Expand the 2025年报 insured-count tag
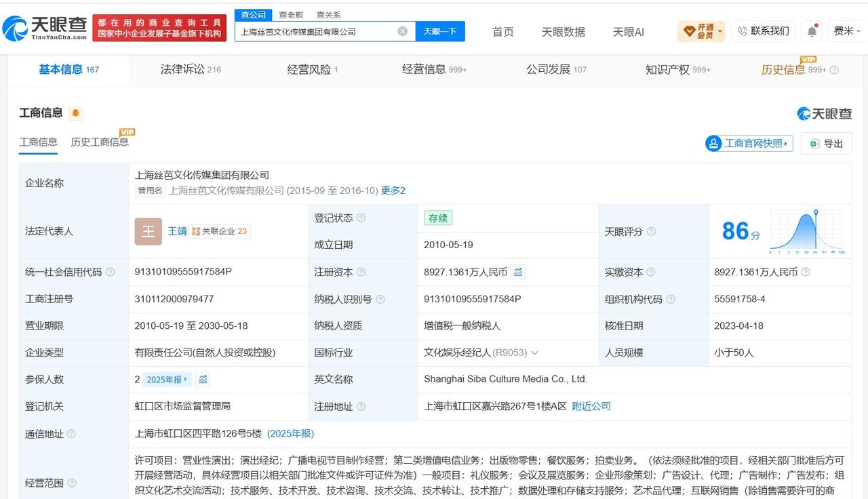 (168, 380)
